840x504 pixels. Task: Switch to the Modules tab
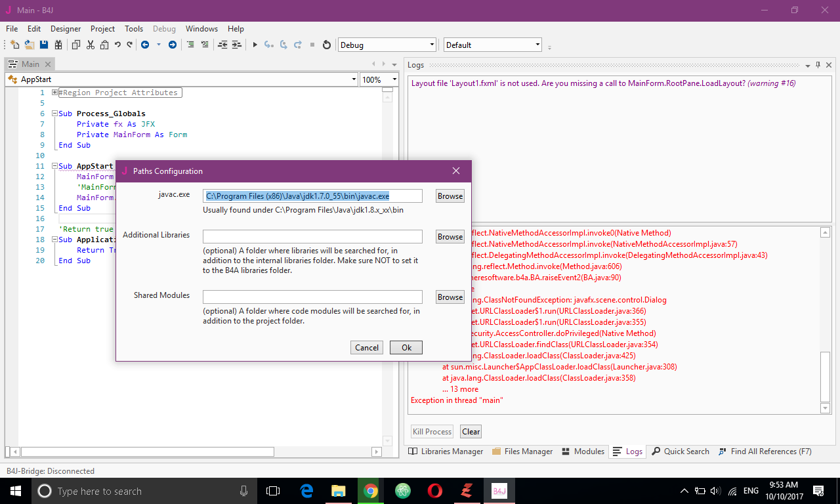(x=583, y=451)
